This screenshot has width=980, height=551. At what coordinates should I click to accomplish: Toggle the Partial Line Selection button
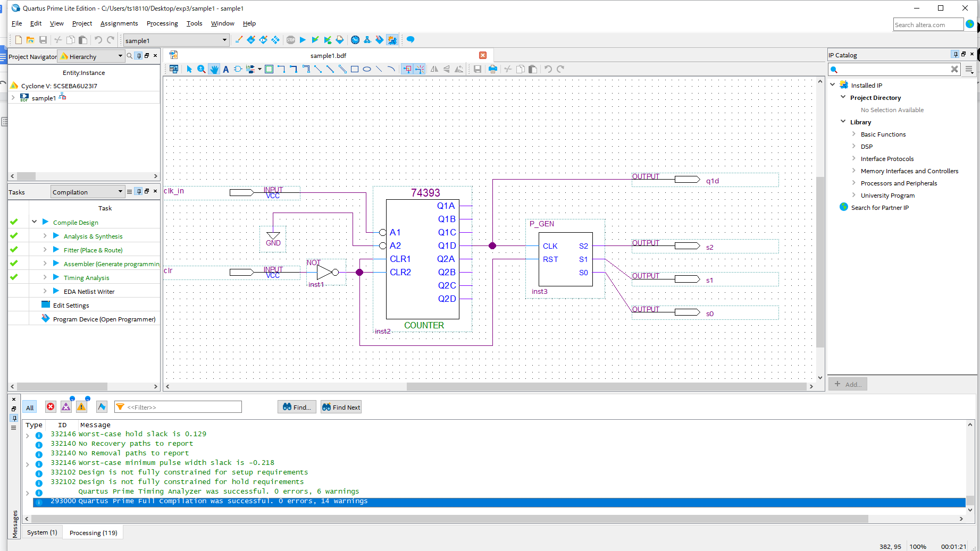pyautogui.click(x=420, y=69)
